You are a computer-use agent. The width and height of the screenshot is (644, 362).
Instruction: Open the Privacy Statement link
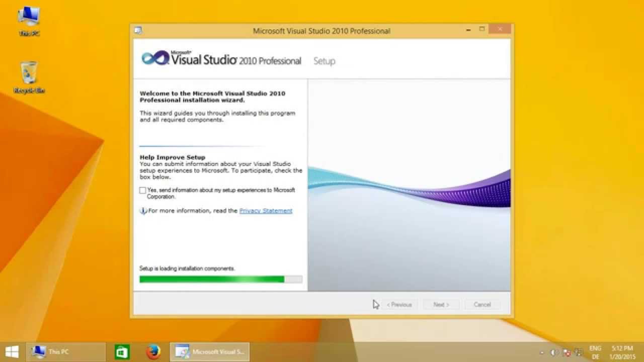pyautogui.click(x=266, y=211)
